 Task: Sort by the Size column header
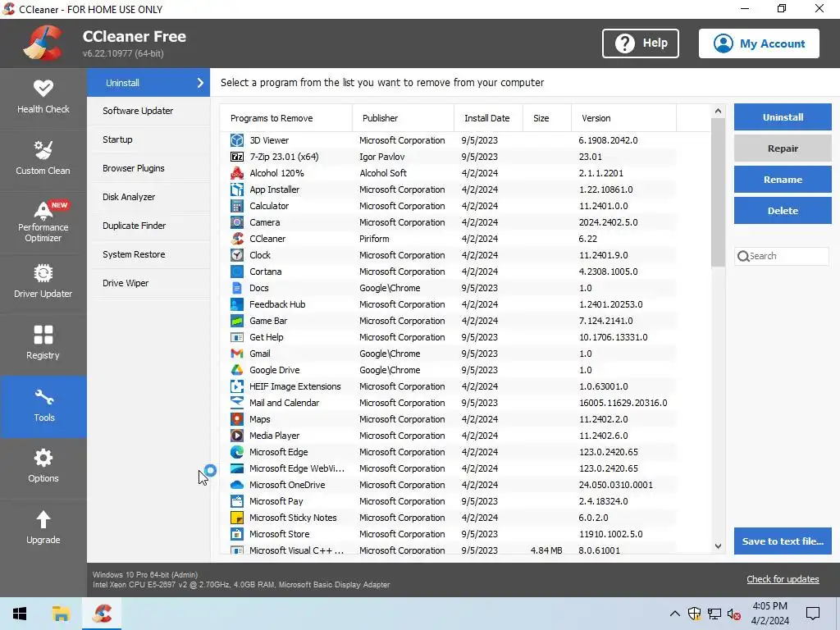tap(547, 118)
